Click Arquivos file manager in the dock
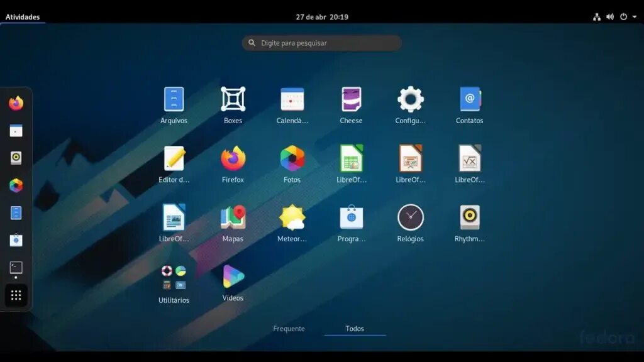The width and height of the screenshot is (644, 362). pyautogui.click(x=16, y=213)
